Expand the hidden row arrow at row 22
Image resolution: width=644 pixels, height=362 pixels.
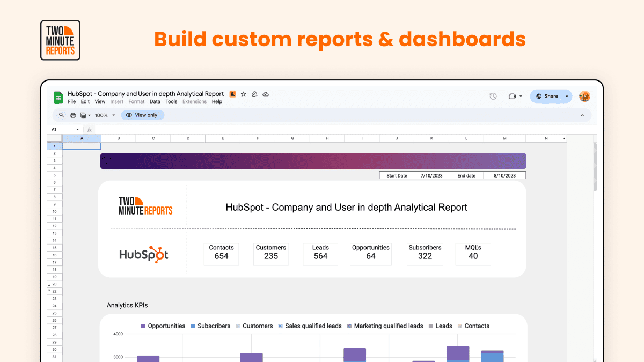49,290
